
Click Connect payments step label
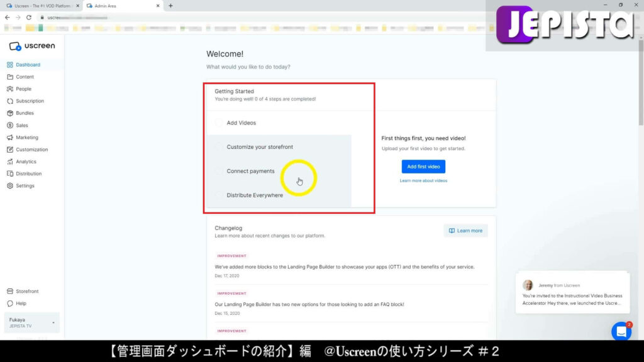pyautogui.click(x=250, y=171)
